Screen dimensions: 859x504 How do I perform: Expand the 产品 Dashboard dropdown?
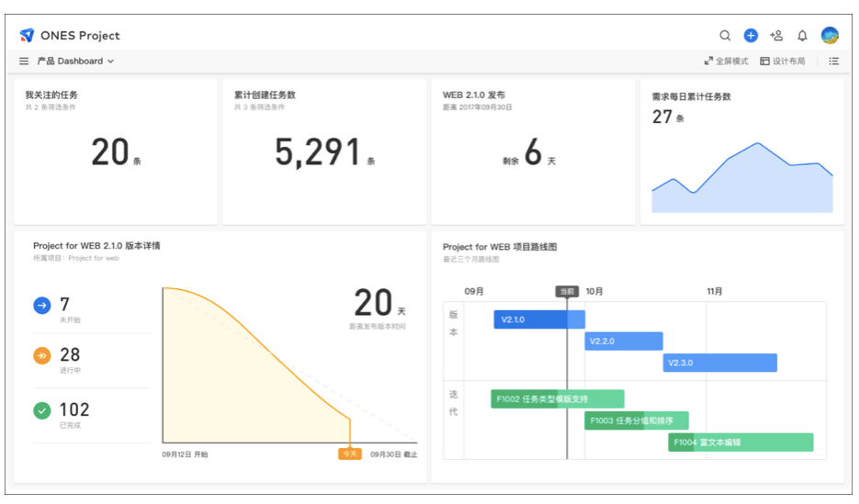(x=75, y=62)
